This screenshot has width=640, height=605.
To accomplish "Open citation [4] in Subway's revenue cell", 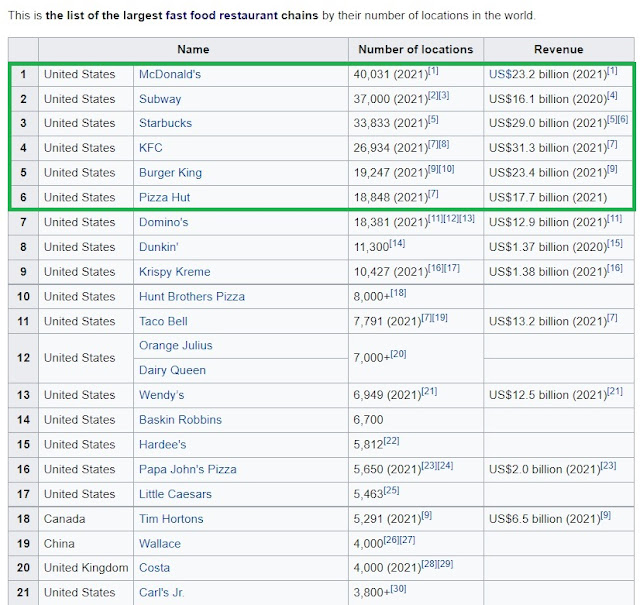I will coord(612,96).
